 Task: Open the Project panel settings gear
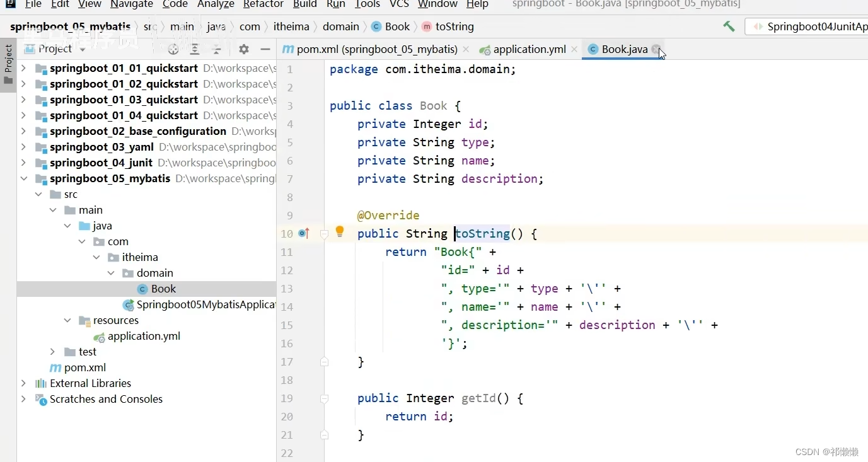coord(244,49)
